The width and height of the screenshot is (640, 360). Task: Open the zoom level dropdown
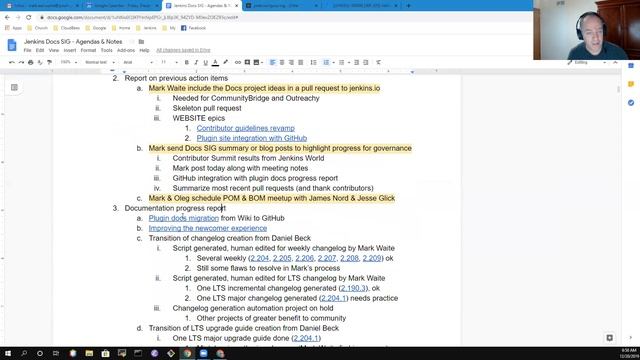pos(69,62)
